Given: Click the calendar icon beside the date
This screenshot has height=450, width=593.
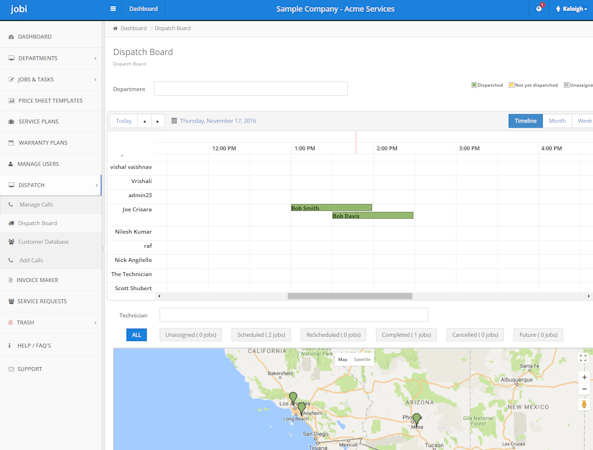Looking at the screenshot, I should point(174,121).
